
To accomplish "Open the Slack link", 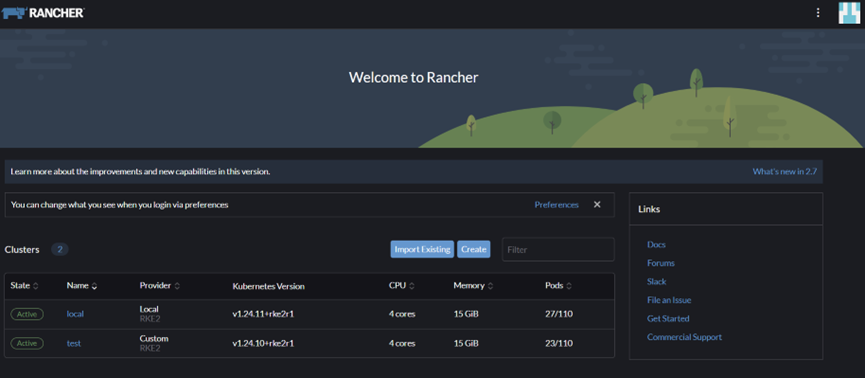I will click(x=656, y=281).
